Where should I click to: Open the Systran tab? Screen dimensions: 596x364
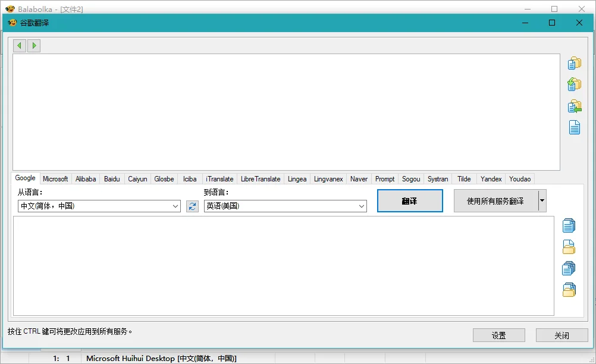[x=438, y=179]
